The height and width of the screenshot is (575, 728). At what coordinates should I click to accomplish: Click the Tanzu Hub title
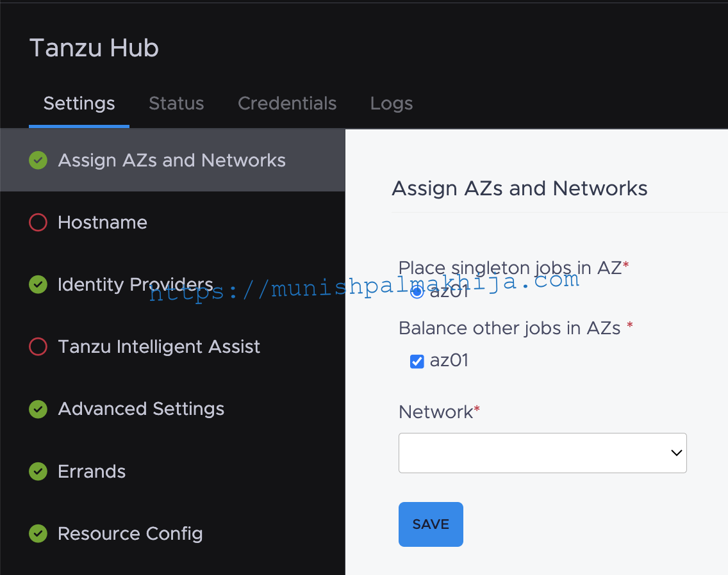click(x=94, y=48)
